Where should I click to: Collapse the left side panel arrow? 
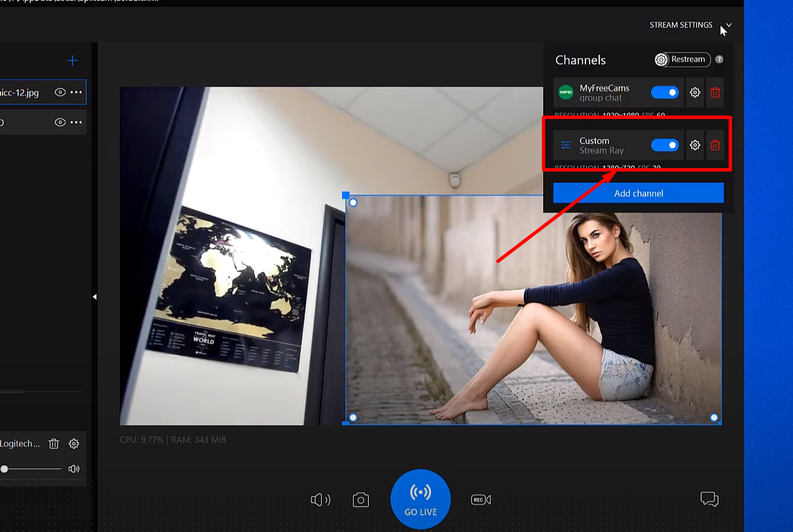tap(94, 297)
